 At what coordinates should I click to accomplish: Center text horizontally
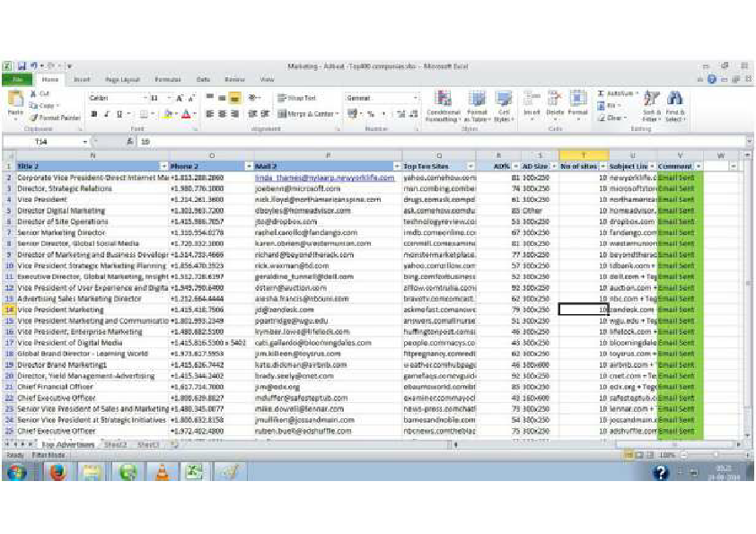click(x=222, y=114)
